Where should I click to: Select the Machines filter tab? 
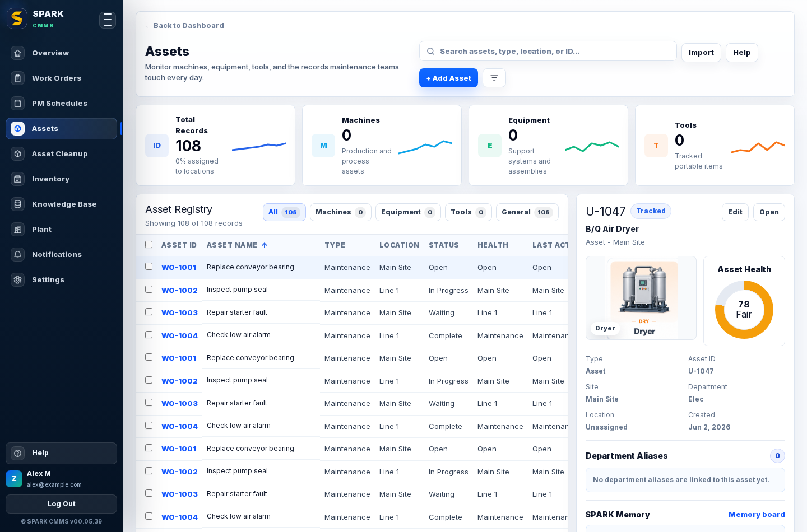(x=341, y=212)
